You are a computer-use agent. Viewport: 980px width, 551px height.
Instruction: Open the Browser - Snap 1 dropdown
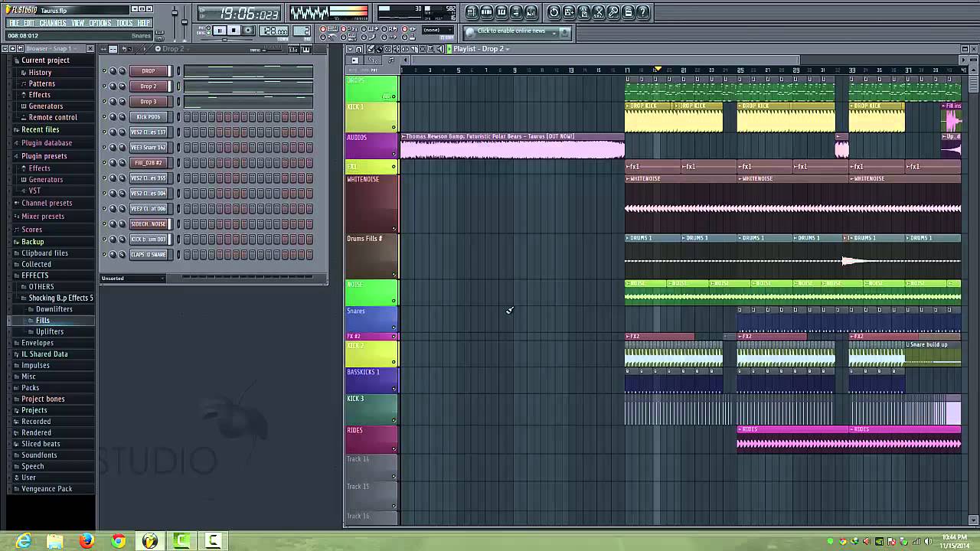75,48
